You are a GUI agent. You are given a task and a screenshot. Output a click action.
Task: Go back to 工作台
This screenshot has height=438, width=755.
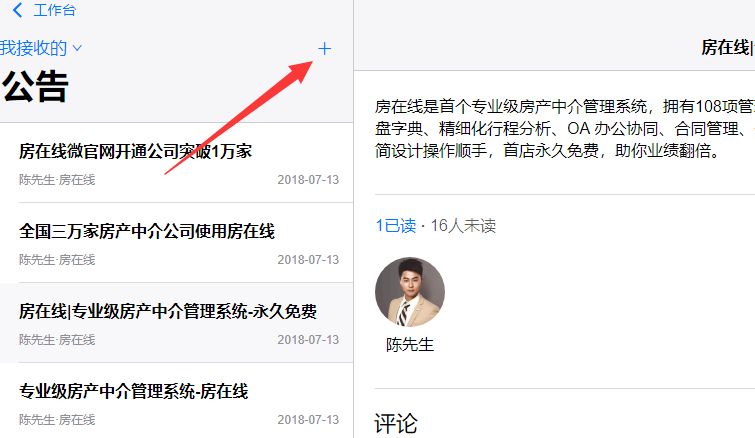[54, 10]
